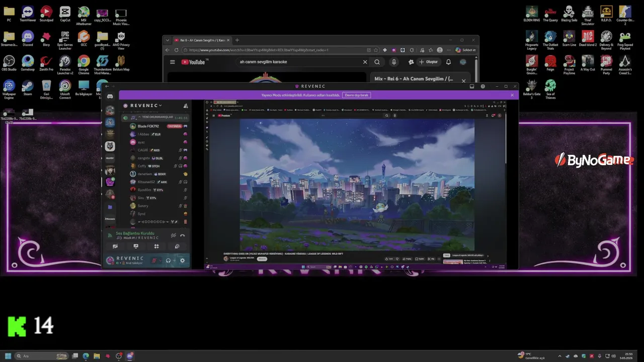Reload the page in Edge
The image size is (644, 362).
pyautogui.click(x=176, y=50)
